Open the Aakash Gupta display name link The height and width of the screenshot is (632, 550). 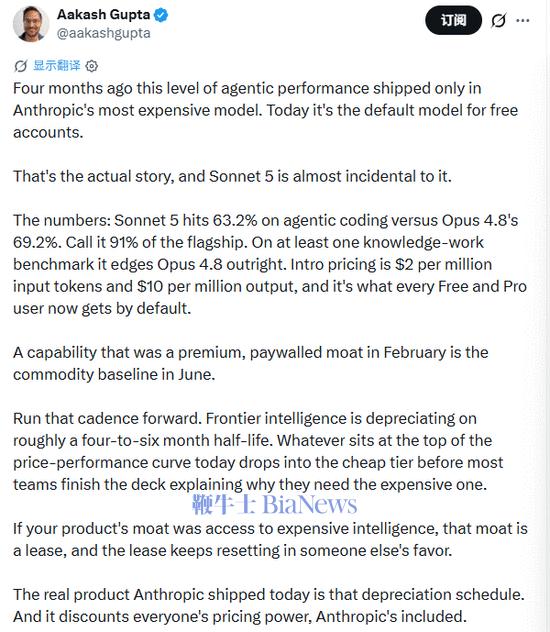104,15
